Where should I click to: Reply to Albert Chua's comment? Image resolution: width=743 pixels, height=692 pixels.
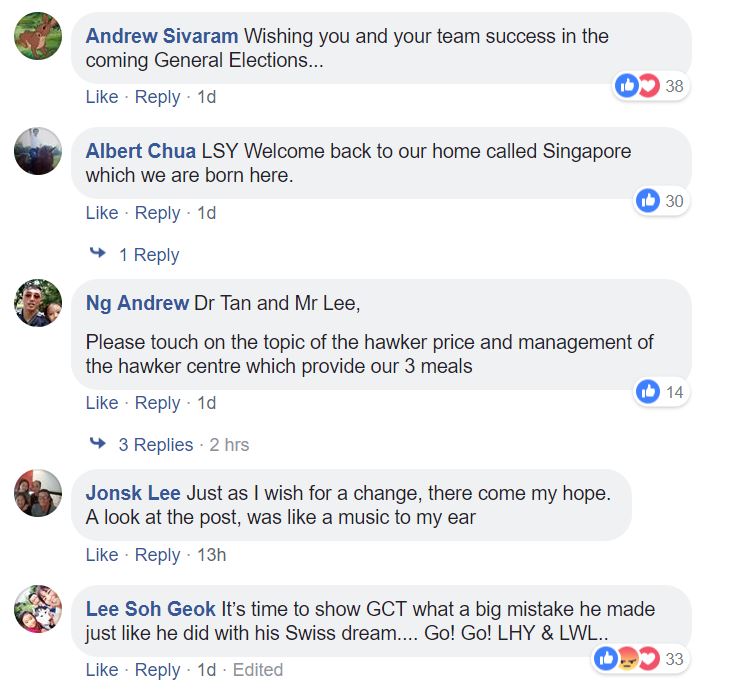coord(157,213)
